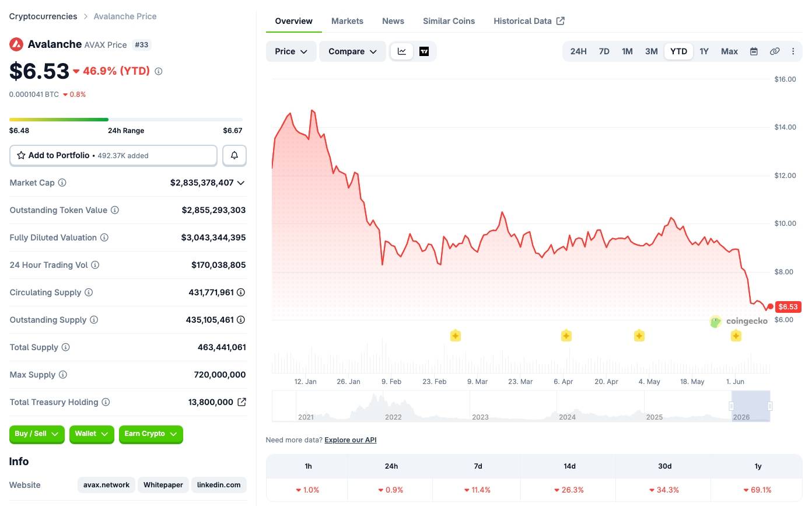Click 2022 area in navigator timeline
The width and height of the screenshot is (812, 506).
(x=393, y=417)
